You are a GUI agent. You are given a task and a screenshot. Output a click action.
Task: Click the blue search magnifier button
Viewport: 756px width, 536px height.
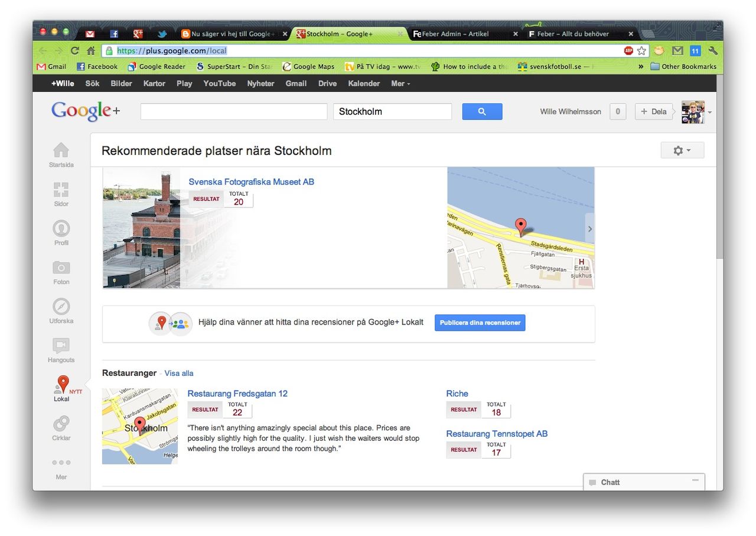click(482, 111)
